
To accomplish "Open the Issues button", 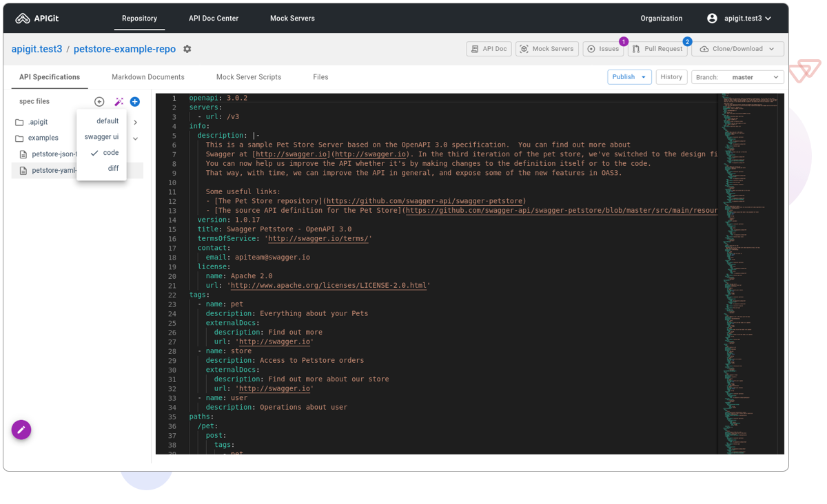I will tap(603, 49).
